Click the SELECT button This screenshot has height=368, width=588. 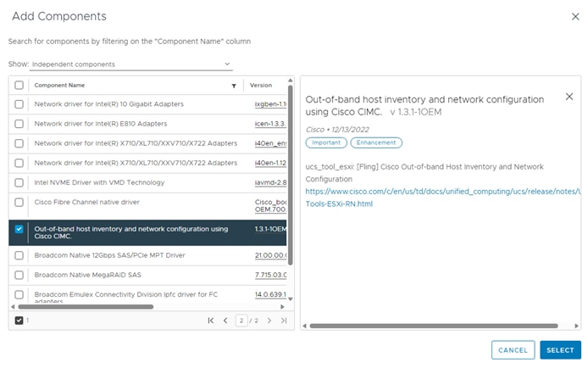tap(560, 350)
